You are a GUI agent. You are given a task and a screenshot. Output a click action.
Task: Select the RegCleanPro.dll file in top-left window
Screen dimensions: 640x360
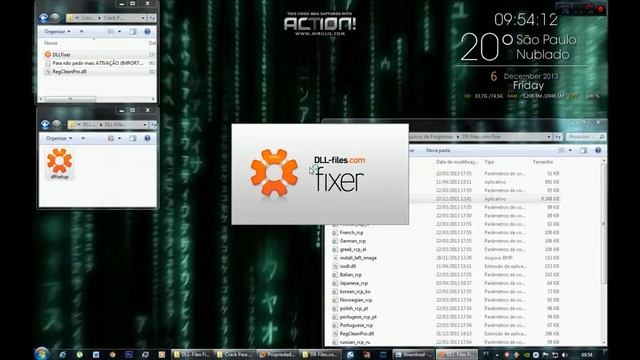(69, 71)
